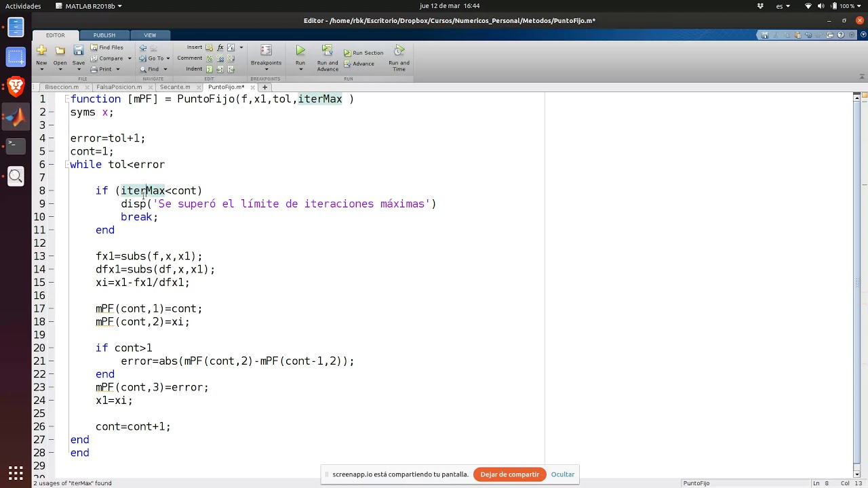Open the Secante.m file tab

point(175,87)
